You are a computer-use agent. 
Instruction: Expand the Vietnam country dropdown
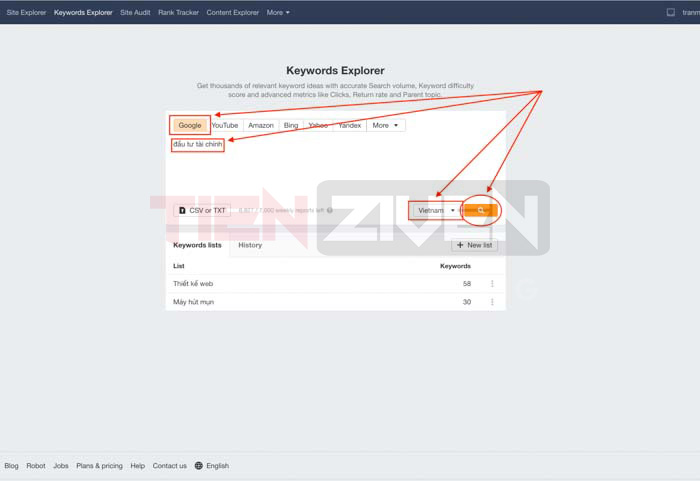tap(436, 210)
